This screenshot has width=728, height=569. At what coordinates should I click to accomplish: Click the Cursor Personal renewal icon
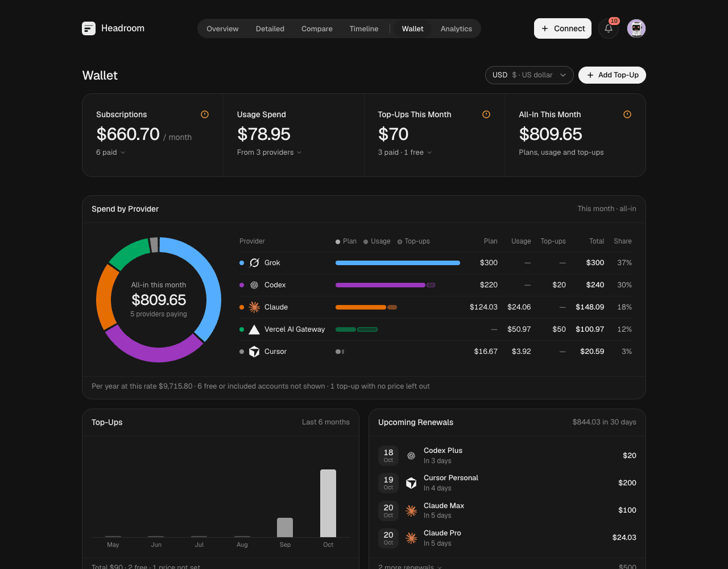click(411, 483)
